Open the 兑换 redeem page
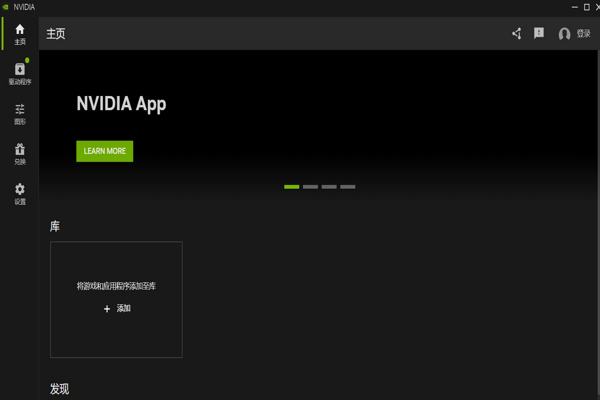The width and height of the screenshot is (600, 400). point(19,154)
